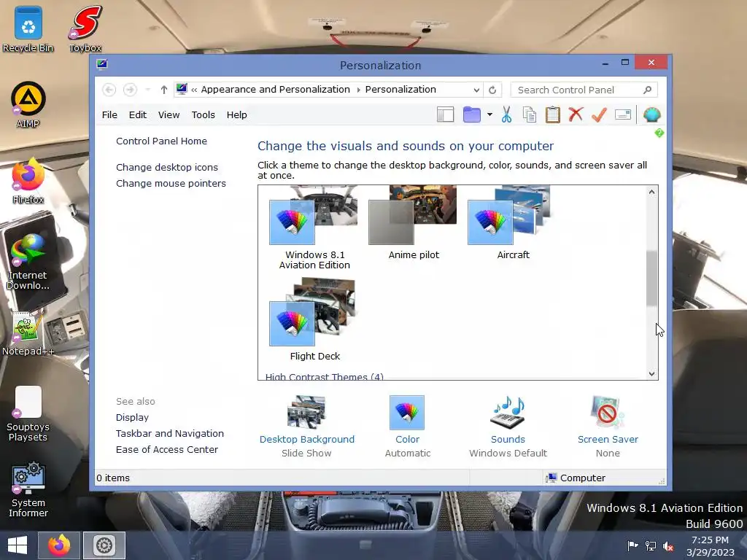Click the Cut scissors toolbar icon
The image size is (747, 560).
(x=506, y=114)
